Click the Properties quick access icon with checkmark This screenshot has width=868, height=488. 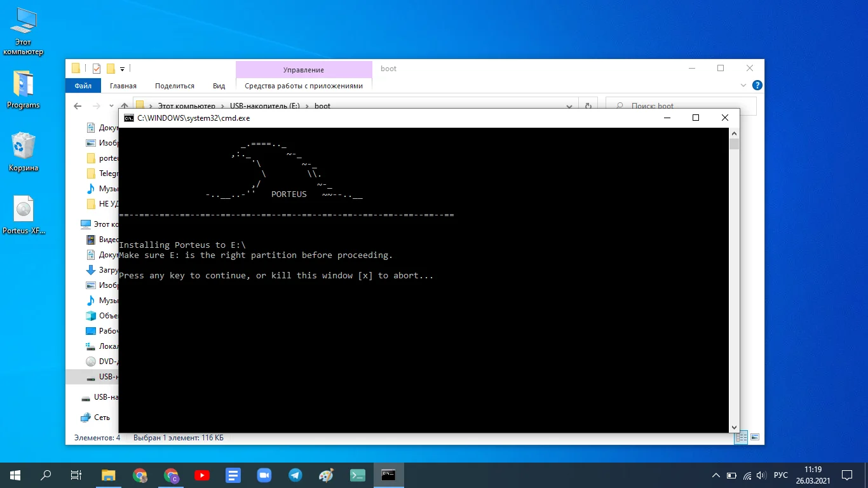(97, 69)
